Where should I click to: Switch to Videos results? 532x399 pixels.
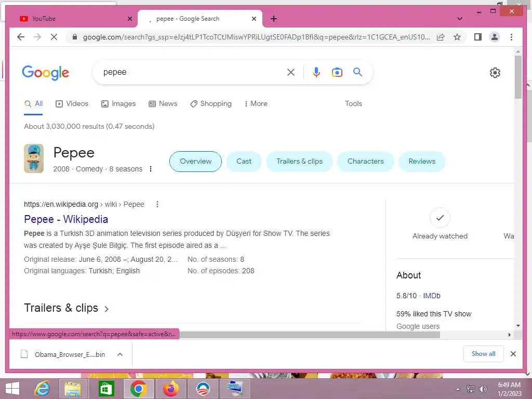coord(72,103)
